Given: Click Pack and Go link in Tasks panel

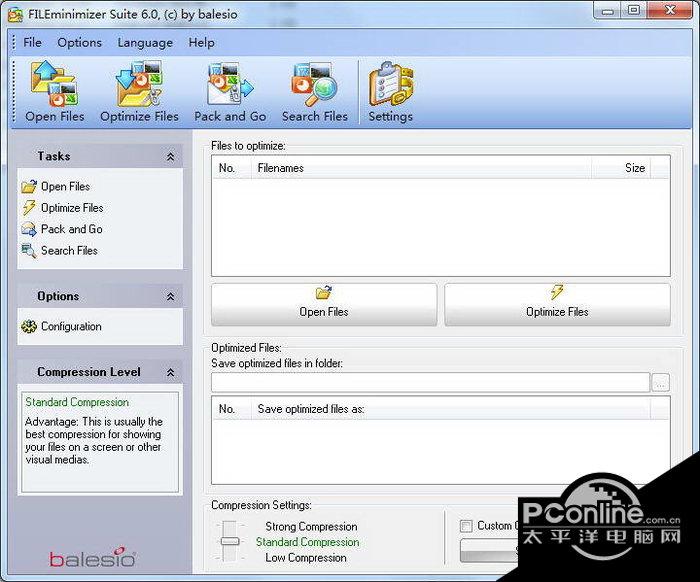Looking at the screenshot, I should (x=71, y=229).
